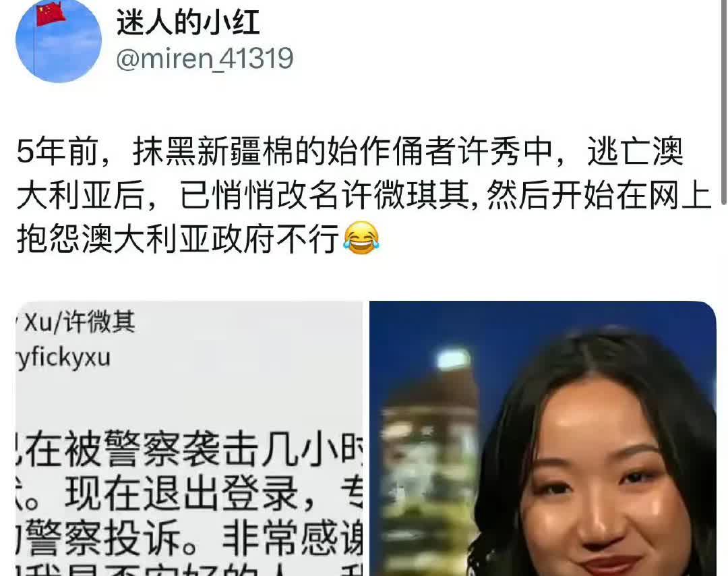Click the yfickyxu handle in the left image
Image resolution: width=728 pixels, height=576 pixels.
tap(63, 358)
